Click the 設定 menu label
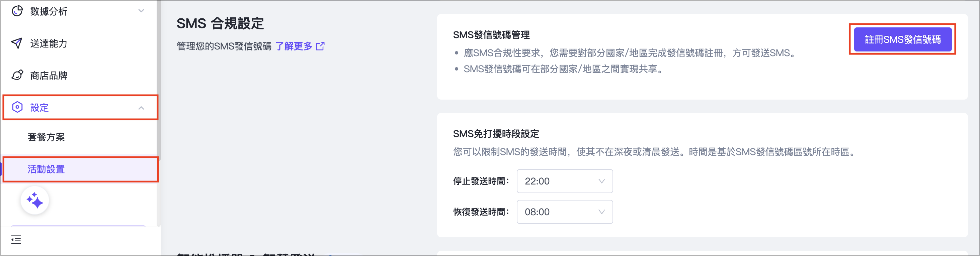The height and width of the screenshot is (256, 980). point(39,108)
